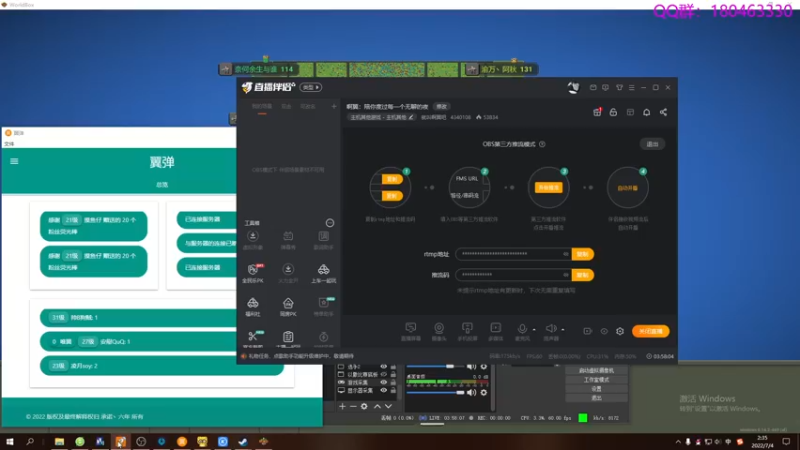
Task: Click 启动虚拟摄像机 in OBS controls
Action: click(x=596, y=370)
